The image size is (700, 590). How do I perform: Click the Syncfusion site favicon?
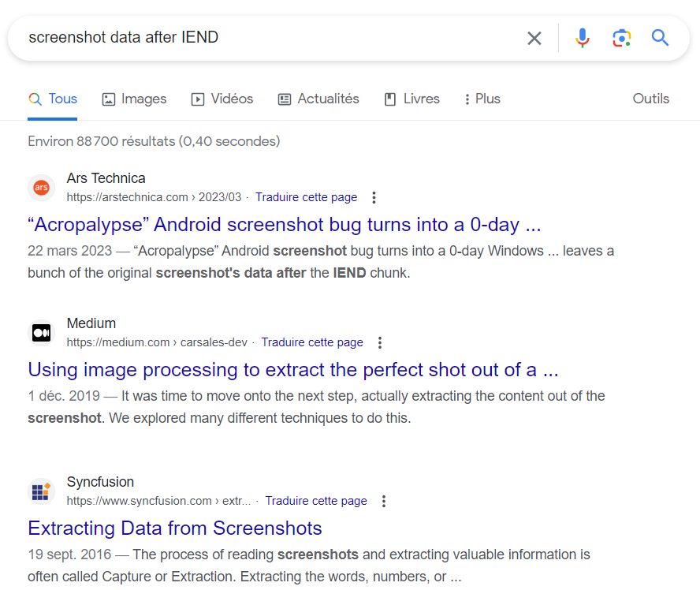coord(41,491)
